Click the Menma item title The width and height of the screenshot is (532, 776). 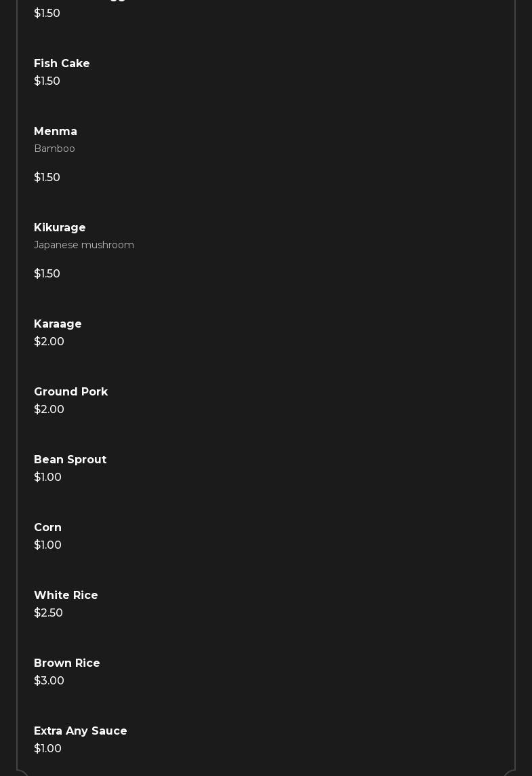pos(56,132)
